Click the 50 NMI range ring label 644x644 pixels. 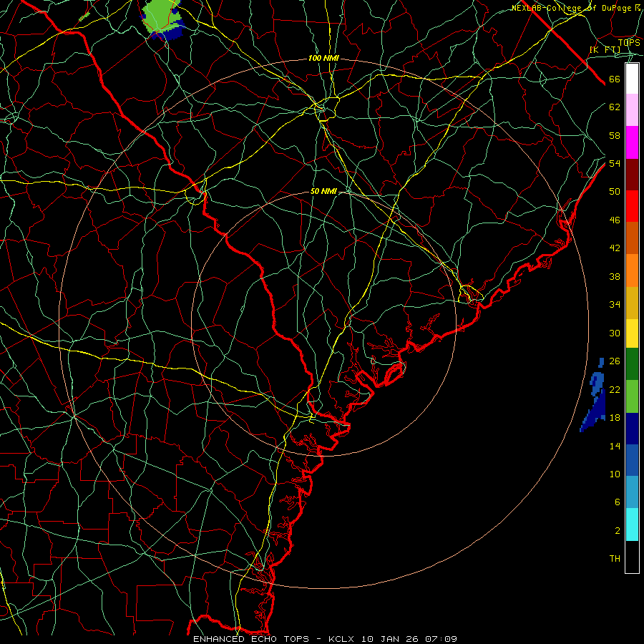(x=323, y=191)
